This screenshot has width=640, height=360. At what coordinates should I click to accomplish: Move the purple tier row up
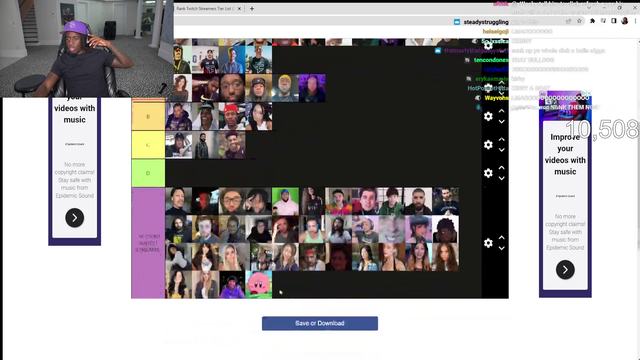502,238
